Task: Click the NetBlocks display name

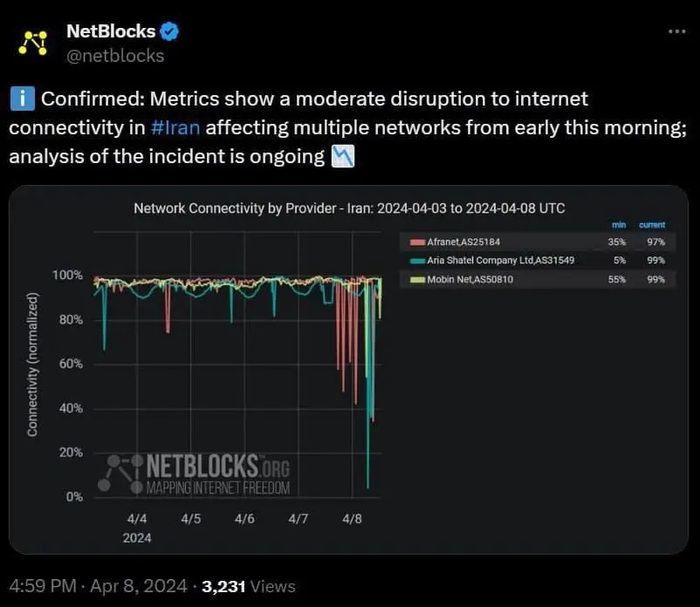Action: 111,31
